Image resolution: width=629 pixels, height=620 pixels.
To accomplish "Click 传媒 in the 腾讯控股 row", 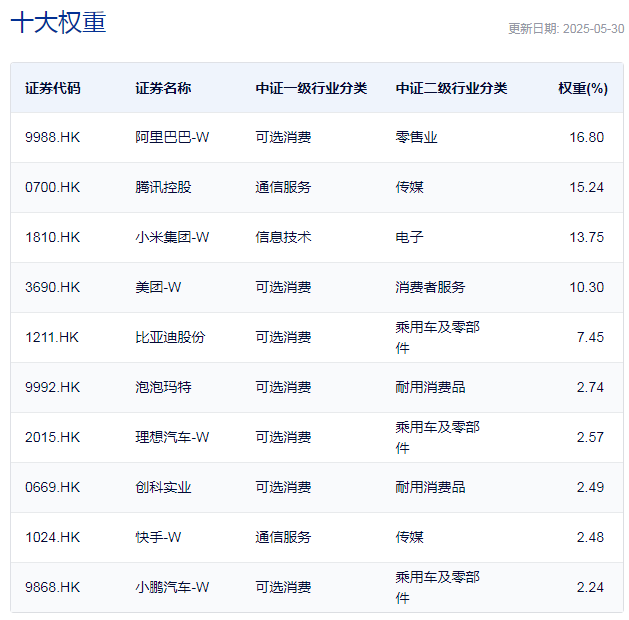I will pos(410,187).
